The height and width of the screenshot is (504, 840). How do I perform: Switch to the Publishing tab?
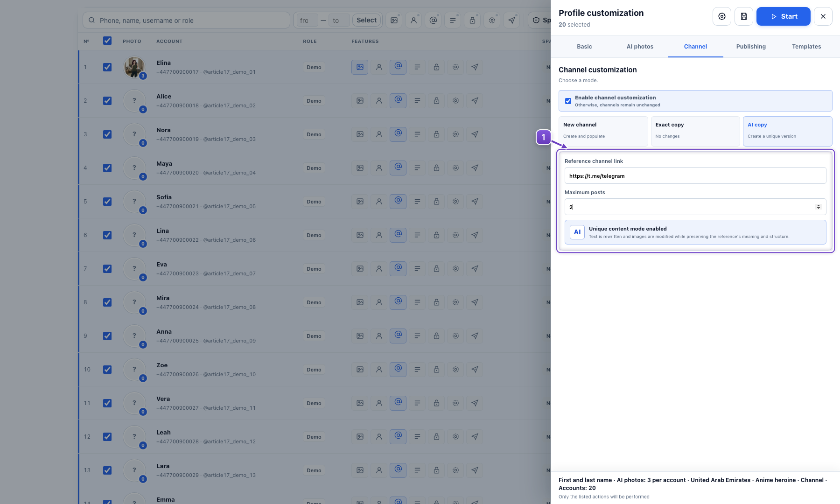751,47
